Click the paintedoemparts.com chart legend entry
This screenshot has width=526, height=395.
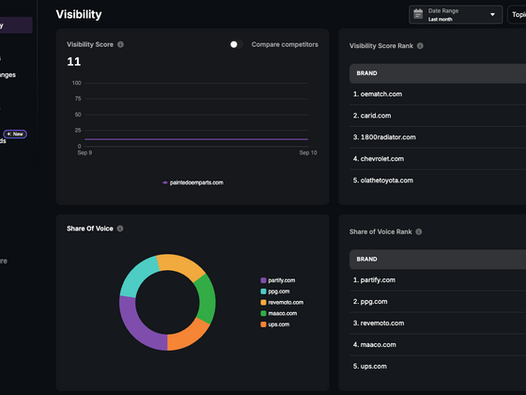[193, 183]
